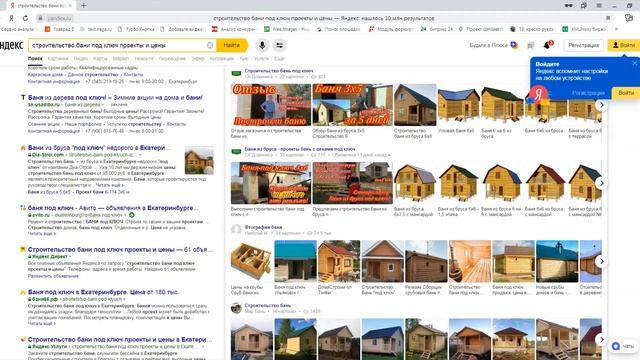
Task: Click the Битрикс 24 bookmark
Action: [x=437, y=29]
